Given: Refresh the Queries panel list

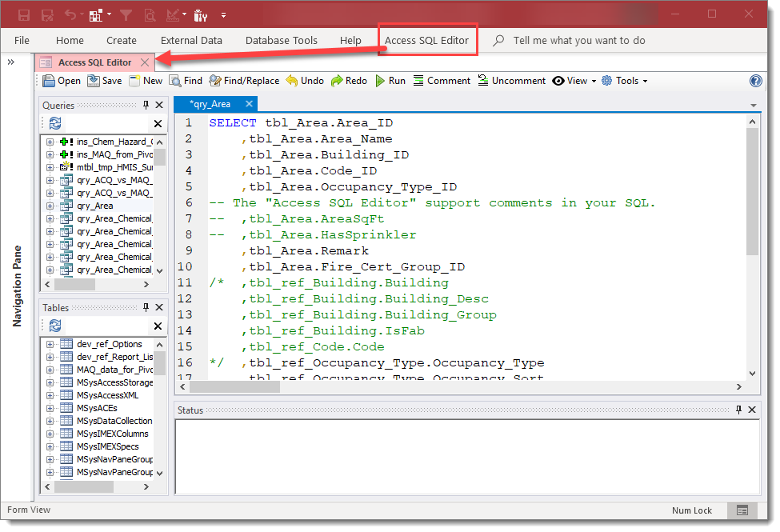Looking at the screenshot, I should coord(55,123).
